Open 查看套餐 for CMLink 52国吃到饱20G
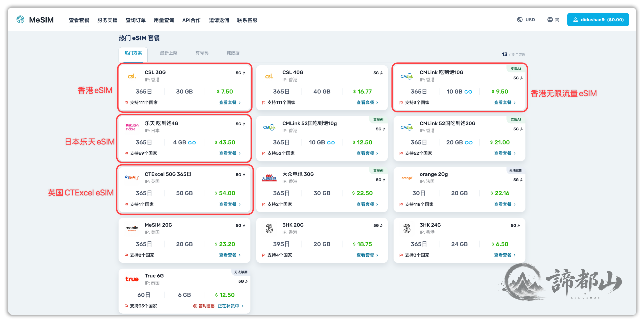 coord(505,153)
